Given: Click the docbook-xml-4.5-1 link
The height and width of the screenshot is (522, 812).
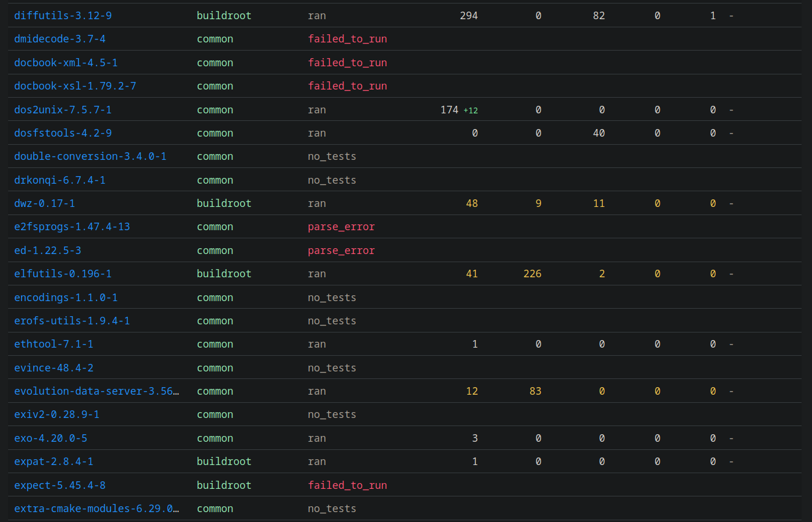Looking at the screenshot, I should point(66,63).
